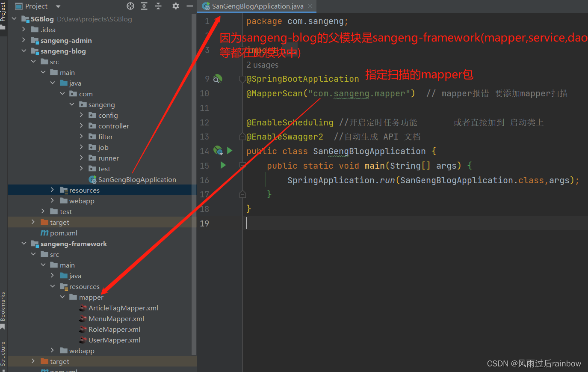
Task: Select the mapper folder in framework resources
Action: pos(91,297)
